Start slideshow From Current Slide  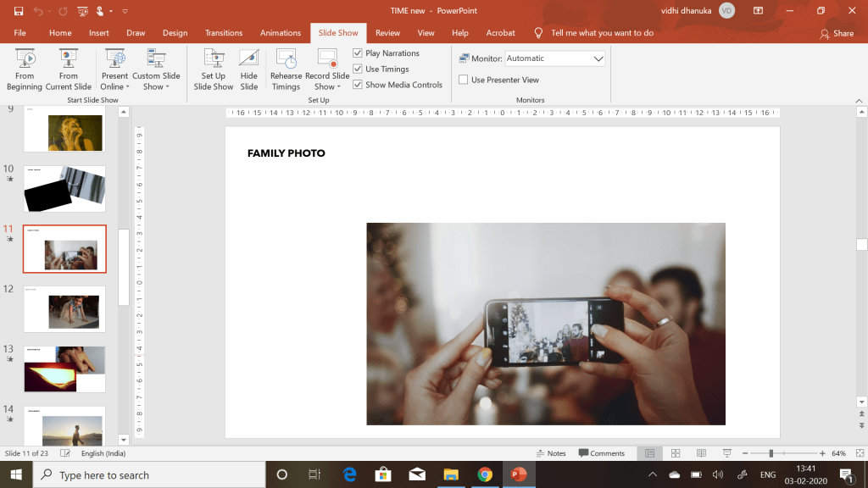pyautogui.click(x=69, y=69)
